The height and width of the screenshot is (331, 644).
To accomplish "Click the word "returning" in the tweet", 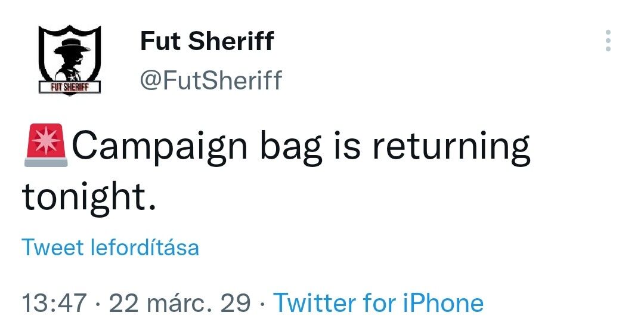I will 451,147.
